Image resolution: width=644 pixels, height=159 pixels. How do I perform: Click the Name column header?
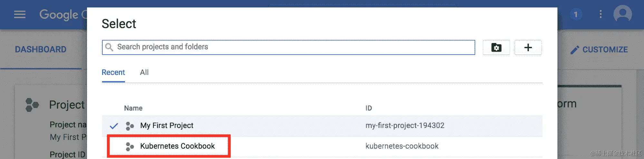click(133, 108)
